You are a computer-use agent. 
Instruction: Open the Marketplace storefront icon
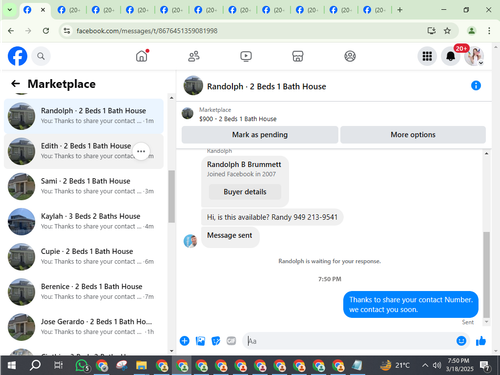pos(298,56)
